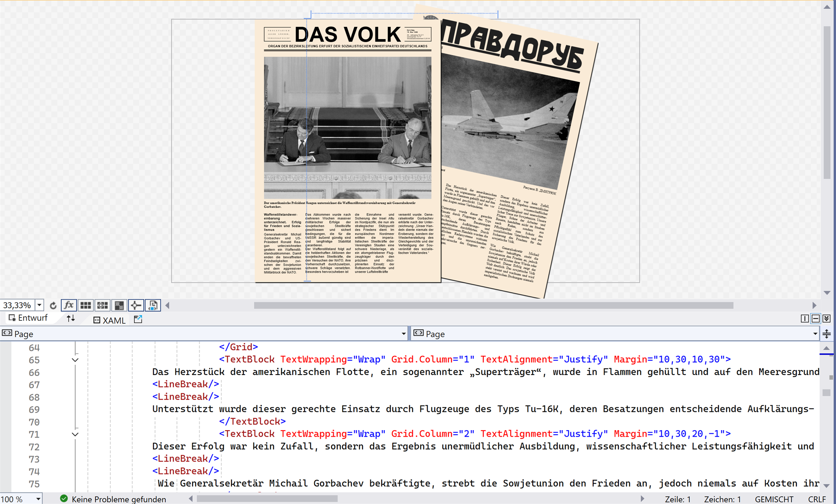836x504 pixels.
Task: Open the 100 % editor zoom dropdown
Action: point(38,499)
